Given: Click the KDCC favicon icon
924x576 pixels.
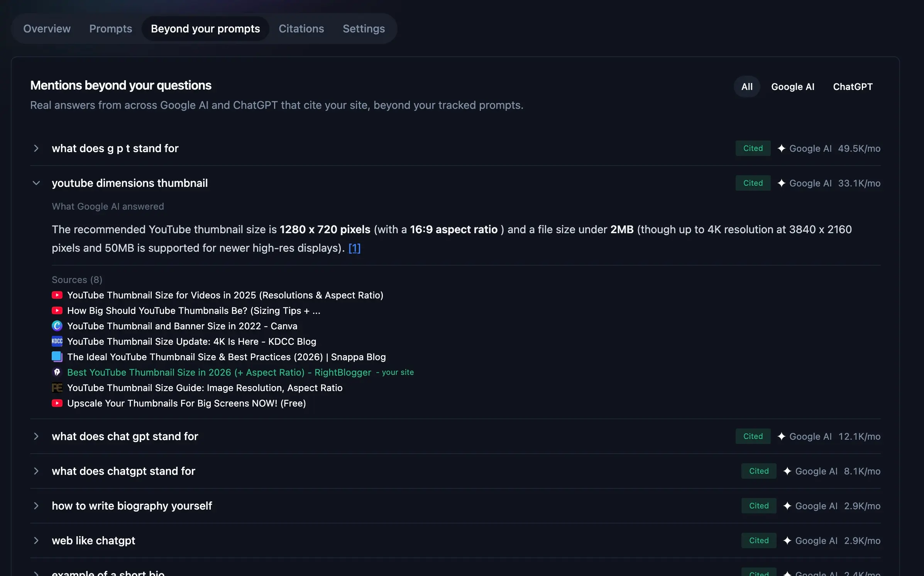Looking at the screenshot, I should 57,341.
